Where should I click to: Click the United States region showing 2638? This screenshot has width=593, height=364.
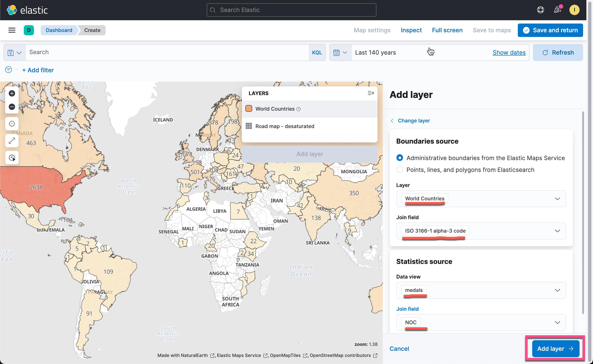point(36,187)
